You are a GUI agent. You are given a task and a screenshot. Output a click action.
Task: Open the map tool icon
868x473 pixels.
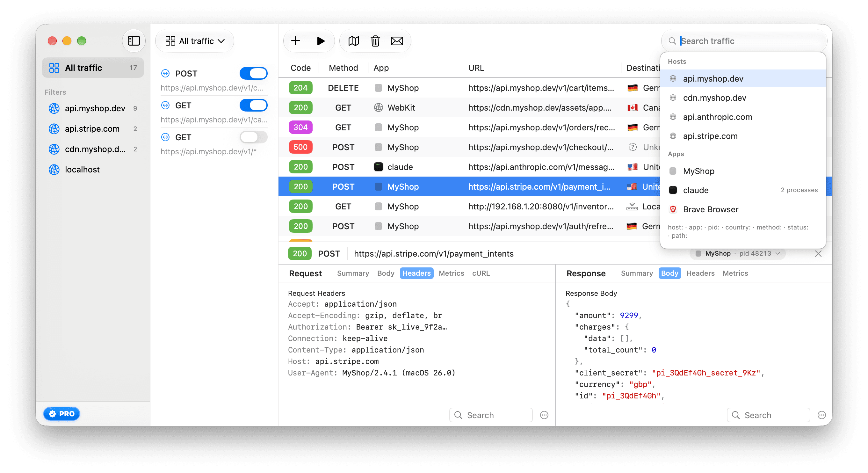353,41
